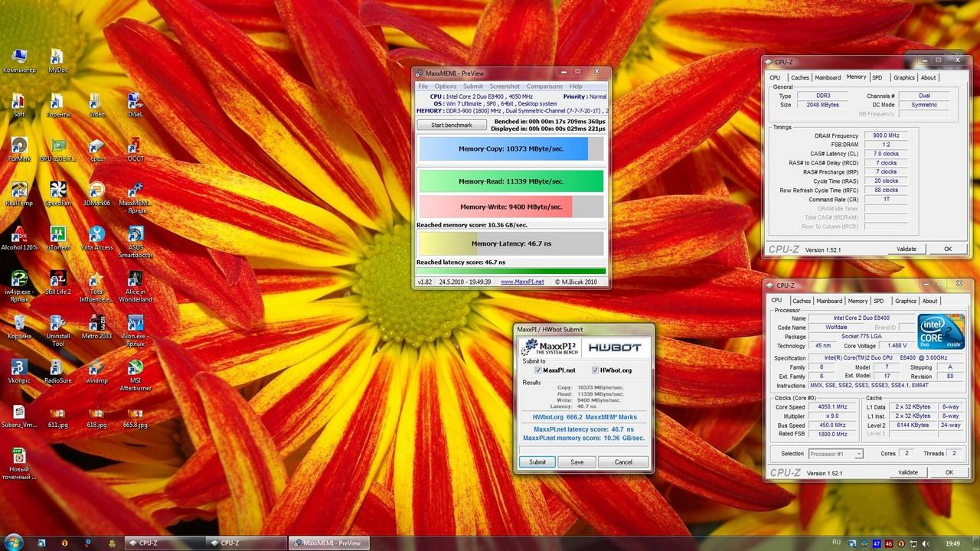
Task: Launch the SpeedFan desktop icon
Action: pyautogui.click(x=58, y=194)
